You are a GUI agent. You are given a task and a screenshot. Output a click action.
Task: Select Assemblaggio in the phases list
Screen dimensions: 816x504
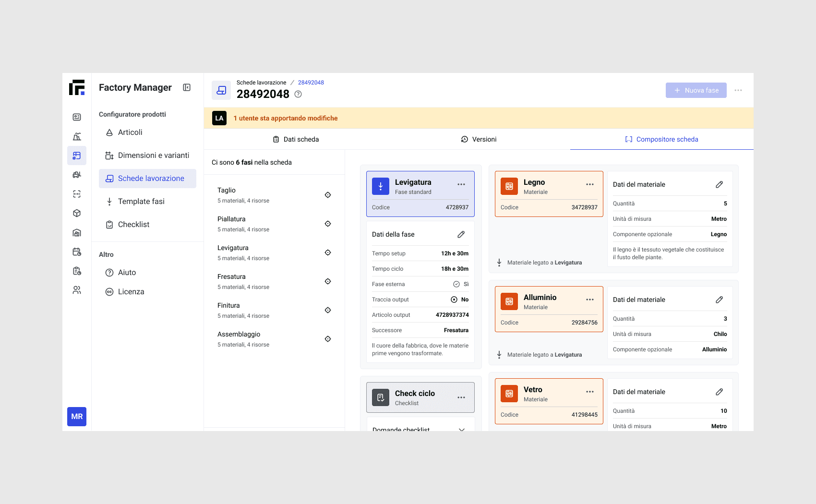274,339
